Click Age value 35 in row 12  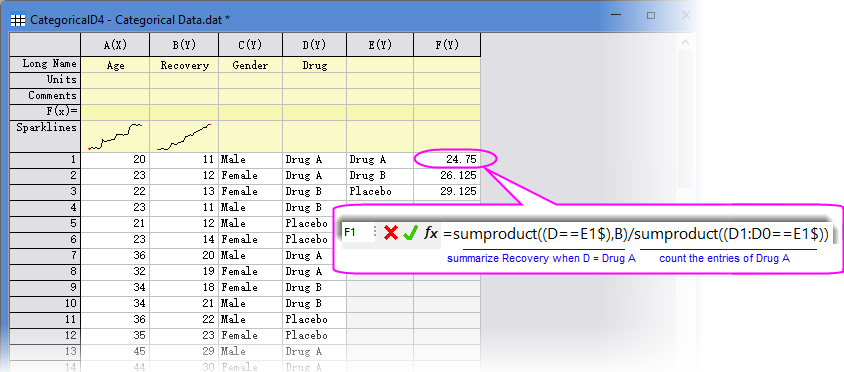click(115, 335)
